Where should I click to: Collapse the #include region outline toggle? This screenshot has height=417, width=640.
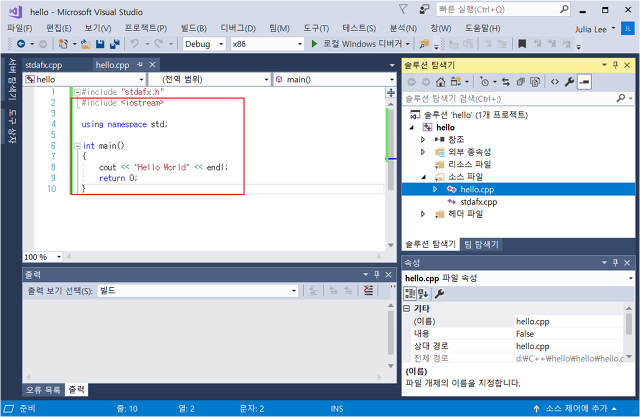[x=77, y=92]
